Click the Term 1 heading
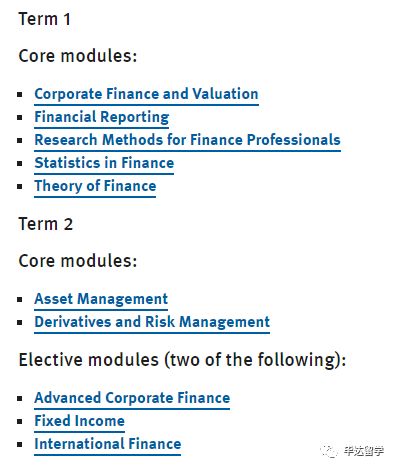This screenshot has width=396, height=469. [44, 19]
